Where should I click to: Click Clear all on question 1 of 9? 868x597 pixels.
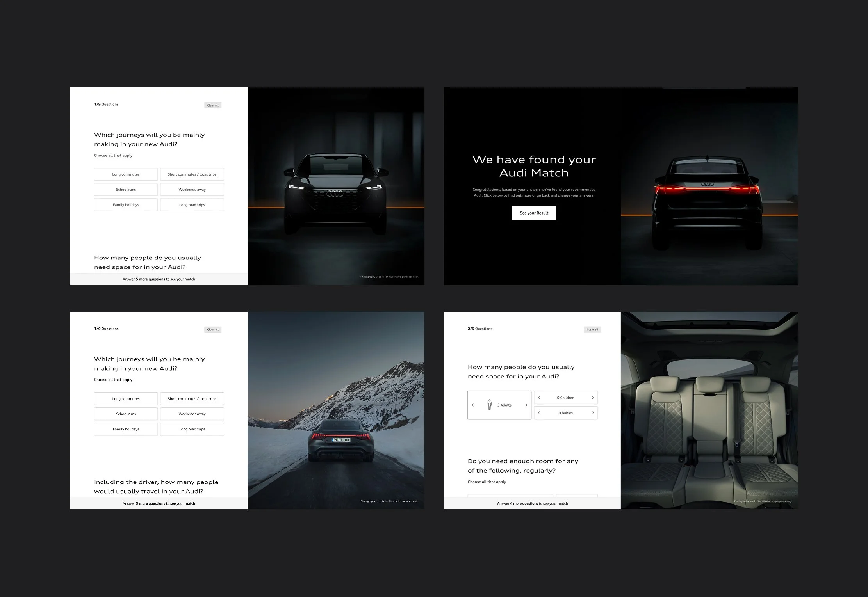pos(213,105)
